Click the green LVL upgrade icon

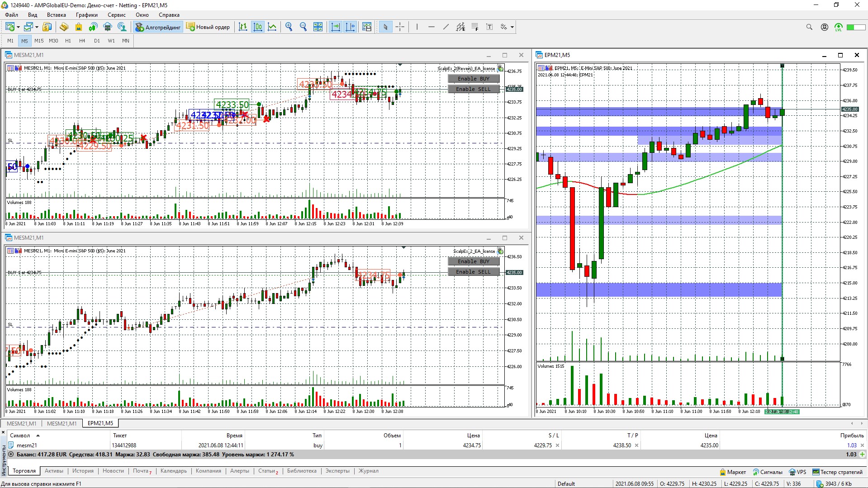pos(839,28)
